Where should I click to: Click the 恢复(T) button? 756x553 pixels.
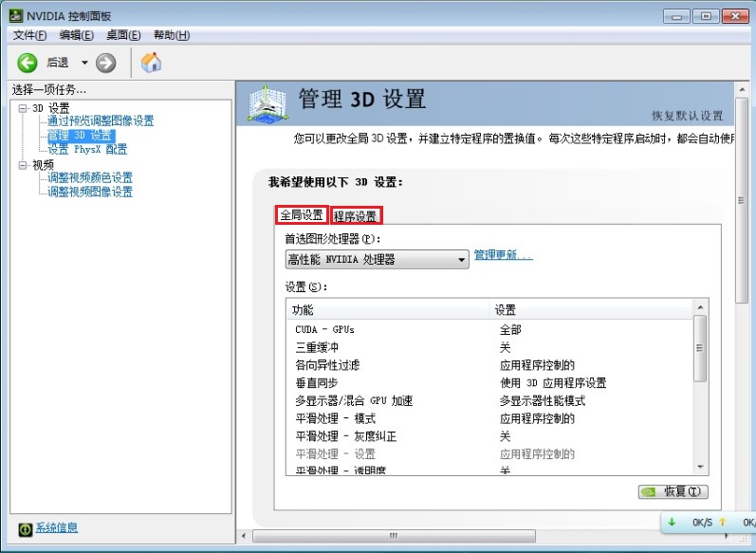[x=673, y=491]
